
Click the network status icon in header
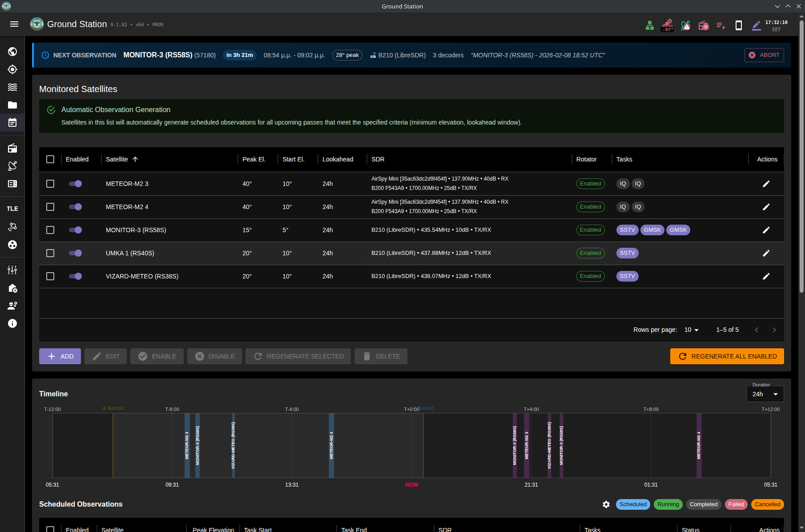(x=649, y=25)
